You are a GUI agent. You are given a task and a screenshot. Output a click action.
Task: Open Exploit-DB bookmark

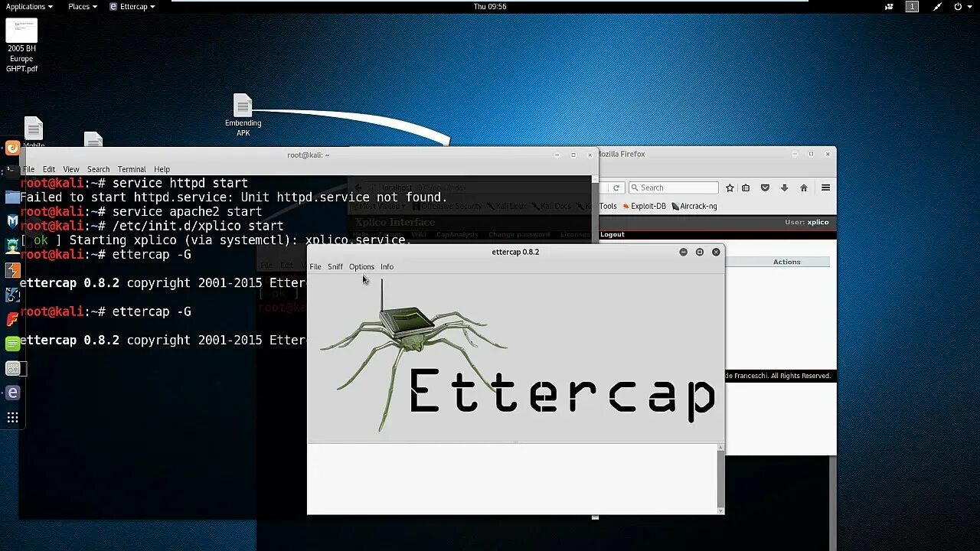point(644,206)
